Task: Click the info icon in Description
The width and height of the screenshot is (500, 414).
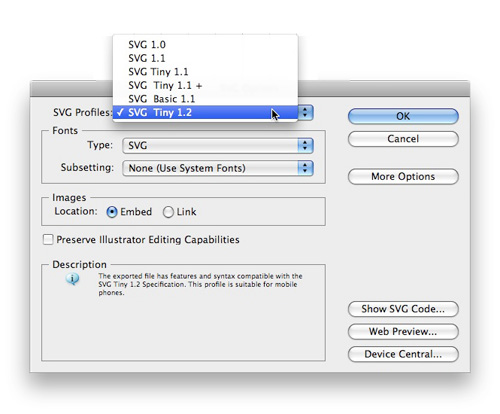Action: tap(72, 279)
